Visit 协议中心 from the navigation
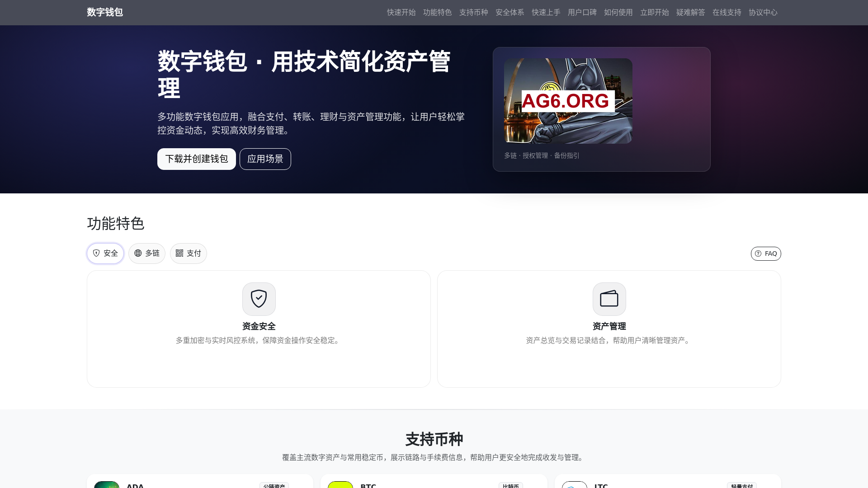This screenshot has height=488, width=868. pos(763,12)
